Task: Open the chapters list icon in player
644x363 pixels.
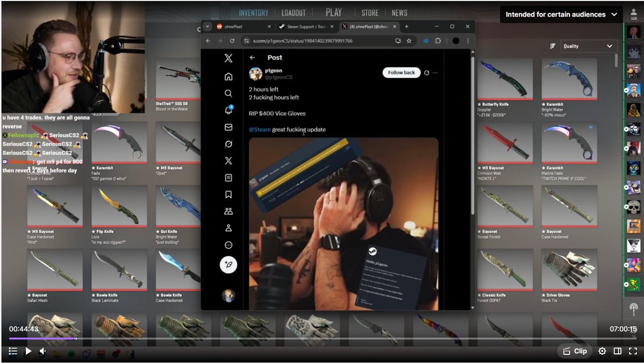Action: point(13,351)
